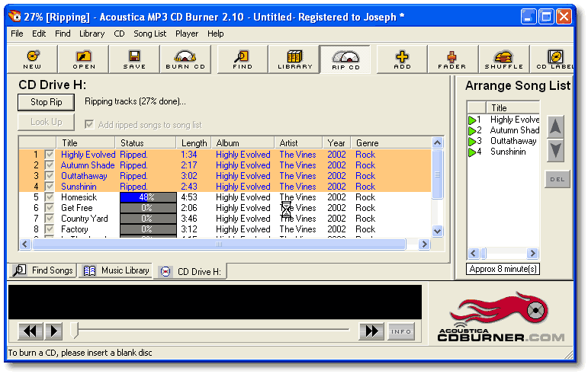Screen dimensions: 588x374
Task: Toggle track 7 Country Yard checkbox
Action: [x=49, y=219]
